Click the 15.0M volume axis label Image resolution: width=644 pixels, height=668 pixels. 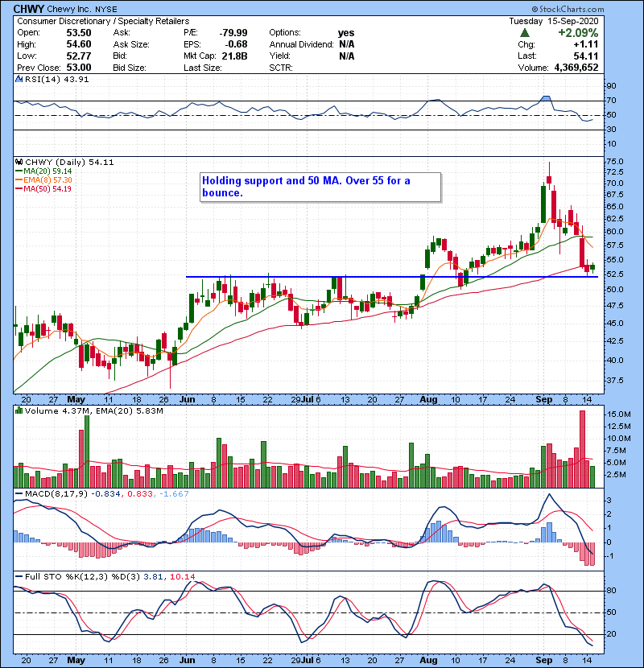click(x=619, y=414)
